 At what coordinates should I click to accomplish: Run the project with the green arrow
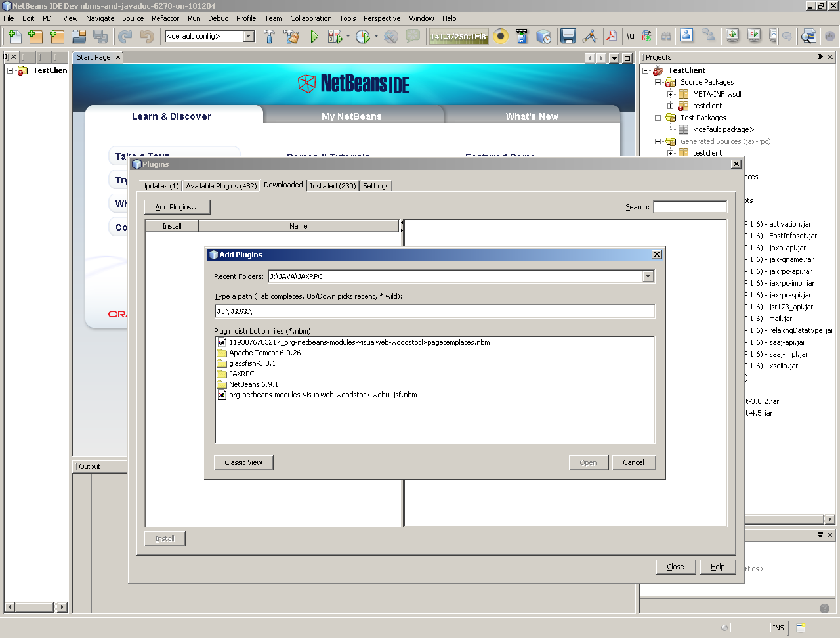point(314,37)
